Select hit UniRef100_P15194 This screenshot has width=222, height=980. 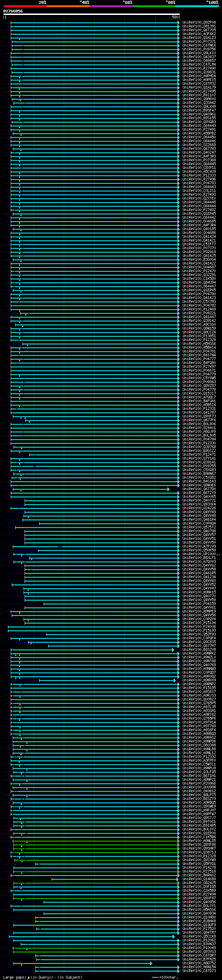coord(199,623)
